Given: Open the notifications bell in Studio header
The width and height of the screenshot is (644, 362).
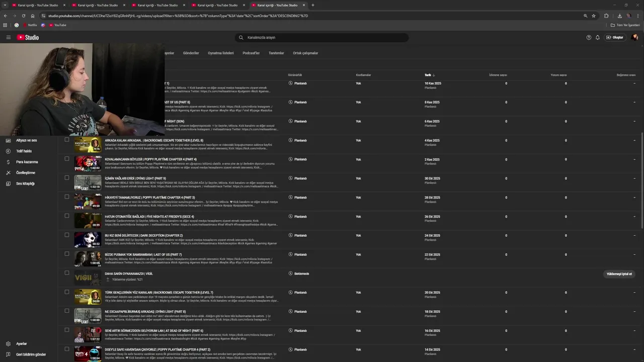Looking at the screenshot, I should tap(598, 37).
